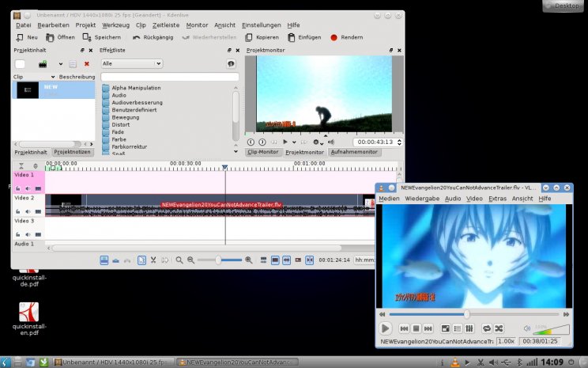
Task: Select the selection tool in timeline toolbar
Action: pos(141,260)
